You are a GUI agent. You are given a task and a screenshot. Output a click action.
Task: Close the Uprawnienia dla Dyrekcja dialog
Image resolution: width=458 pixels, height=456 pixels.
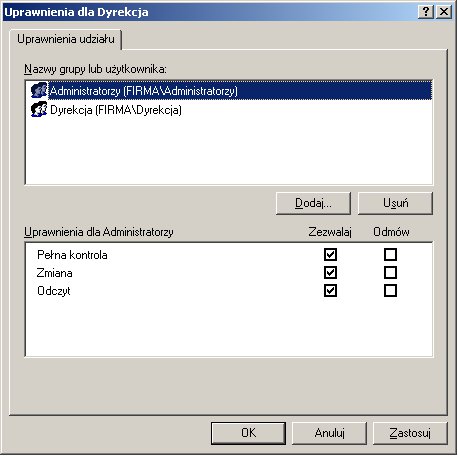pos(444,12)
